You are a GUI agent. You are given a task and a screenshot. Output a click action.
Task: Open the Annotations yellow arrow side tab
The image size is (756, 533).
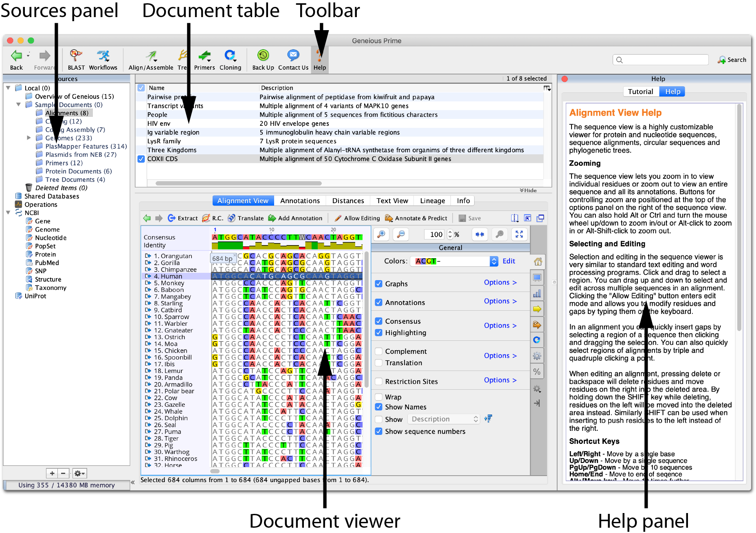[537, 309]
